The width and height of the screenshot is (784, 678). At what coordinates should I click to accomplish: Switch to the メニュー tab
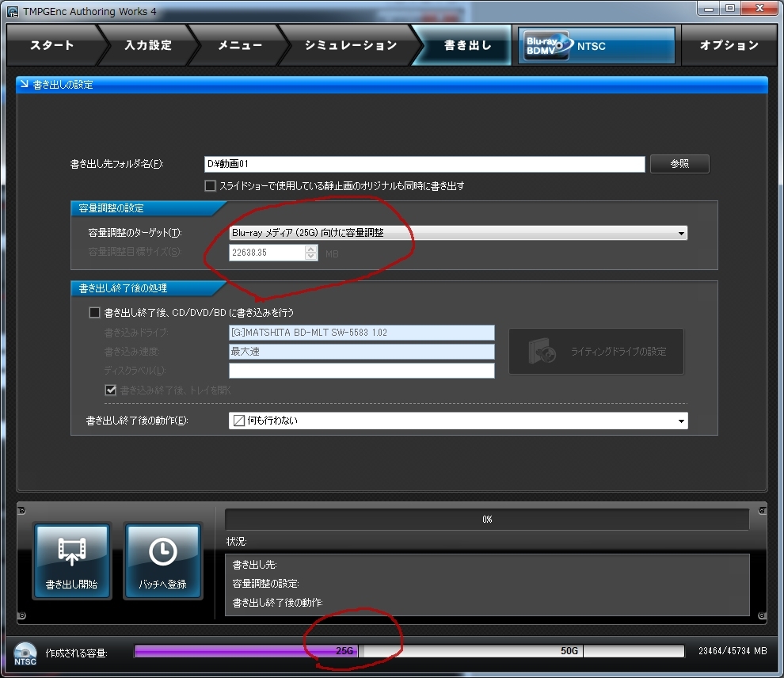pos(240,45)
